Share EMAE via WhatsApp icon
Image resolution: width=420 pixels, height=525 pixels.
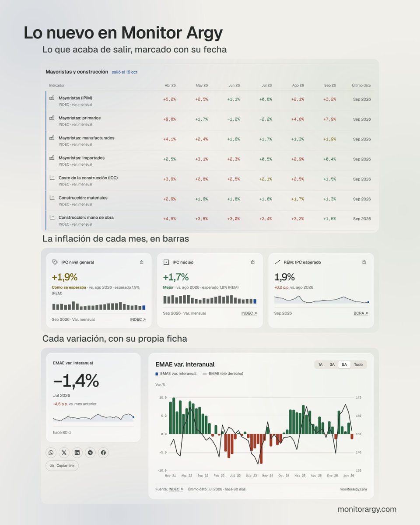(51, 452)
